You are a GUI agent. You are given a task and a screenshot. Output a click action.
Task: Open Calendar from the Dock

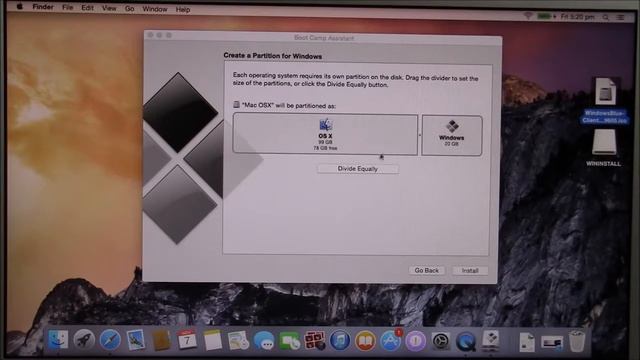pyautogui.click(x=187, y=340)
